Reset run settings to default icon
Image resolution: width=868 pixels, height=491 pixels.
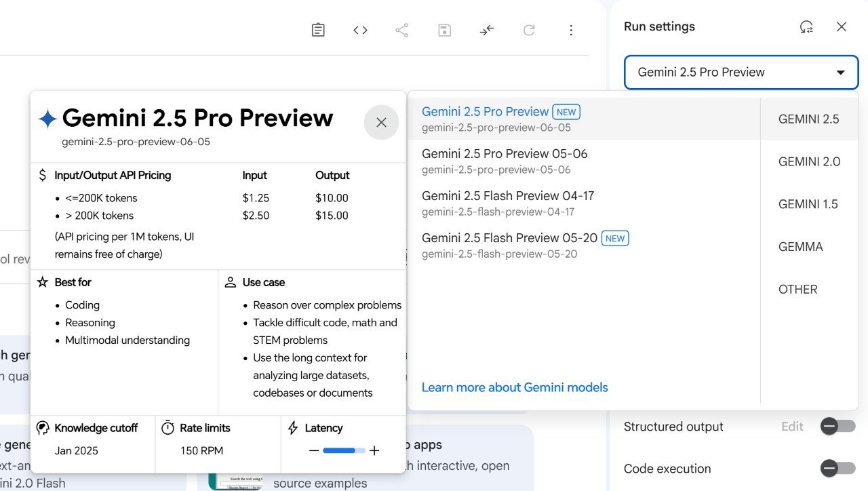pos(806,27)
